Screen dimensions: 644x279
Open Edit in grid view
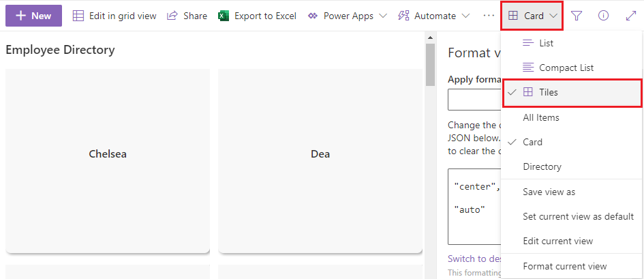(114, 16)
